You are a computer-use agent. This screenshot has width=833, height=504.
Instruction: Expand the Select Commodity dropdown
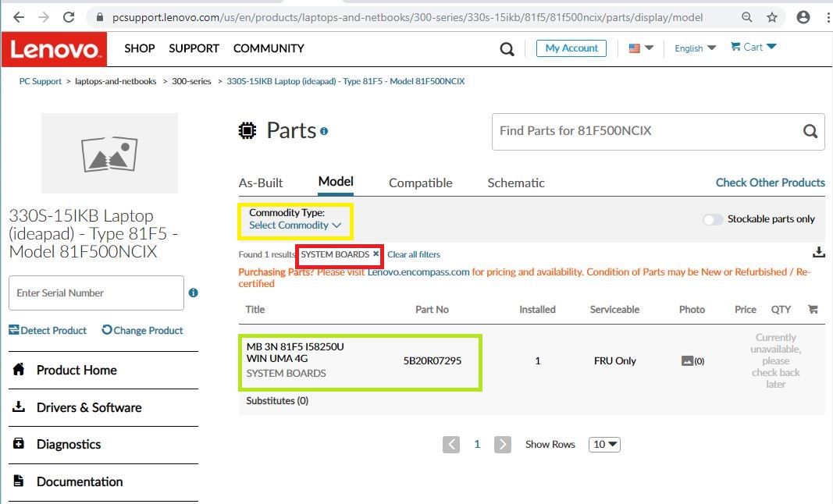point(295,225)
